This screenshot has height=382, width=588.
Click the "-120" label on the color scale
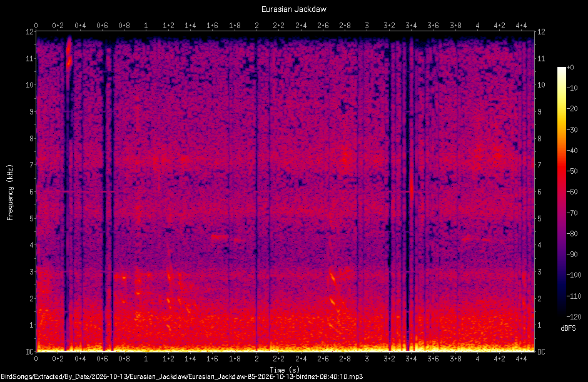tap(574, 316)
